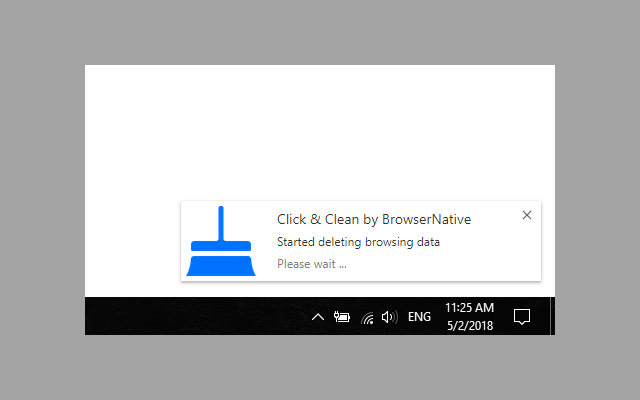Click the broom's bristle base
Viewport: 640px width, 400px height.
[221, 266]
